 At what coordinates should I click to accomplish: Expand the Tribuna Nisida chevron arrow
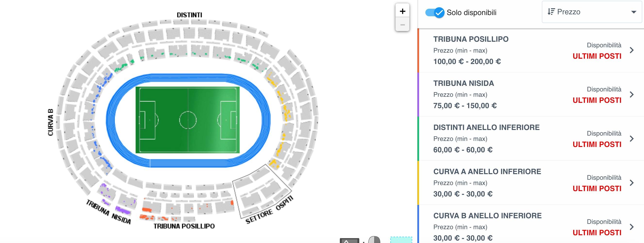(632, 95)
